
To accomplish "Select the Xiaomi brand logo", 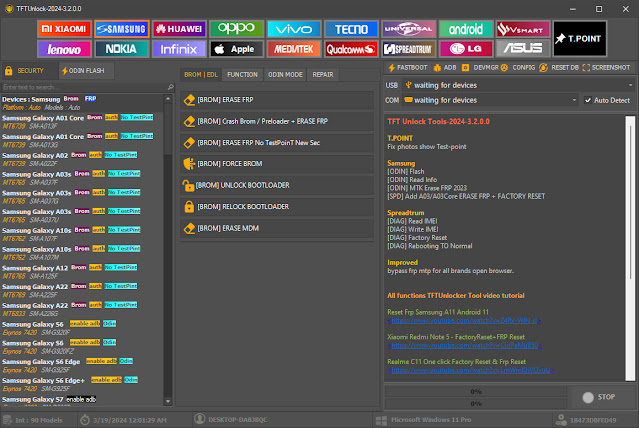I will [64, 29].
